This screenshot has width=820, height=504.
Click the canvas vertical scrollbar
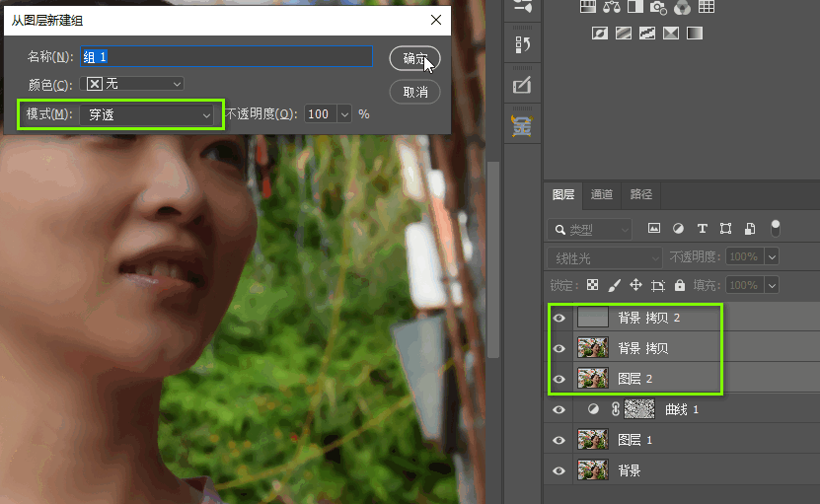click(x=492, y=259)
